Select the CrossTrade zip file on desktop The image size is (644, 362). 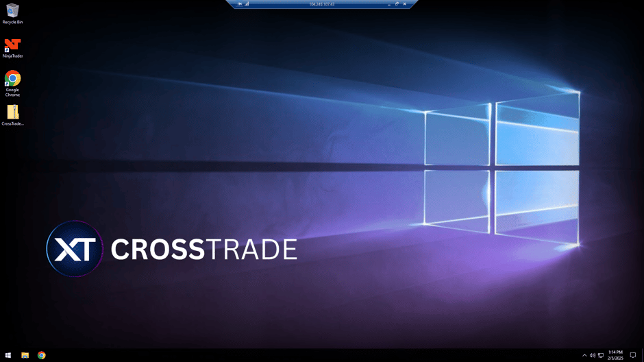(12, 115)
